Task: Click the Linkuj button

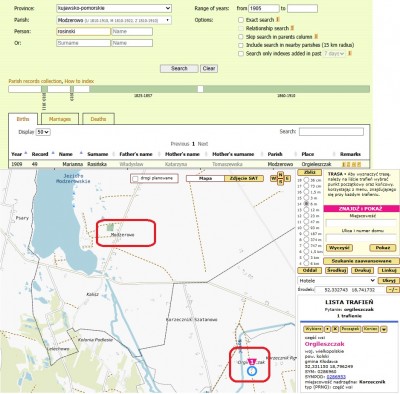Action: (x=388, y=270)
